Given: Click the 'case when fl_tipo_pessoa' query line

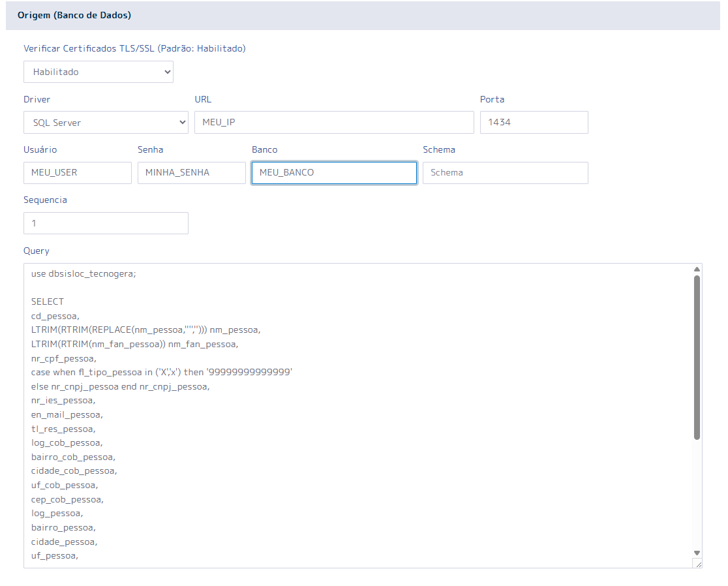Looking at the screenshot, I should click(162, 373).
